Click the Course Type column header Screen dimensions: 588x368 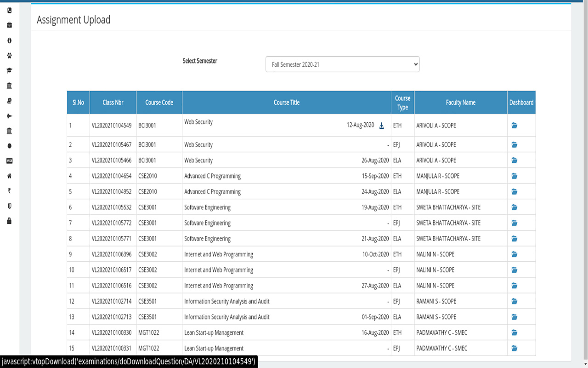(402, 103)
